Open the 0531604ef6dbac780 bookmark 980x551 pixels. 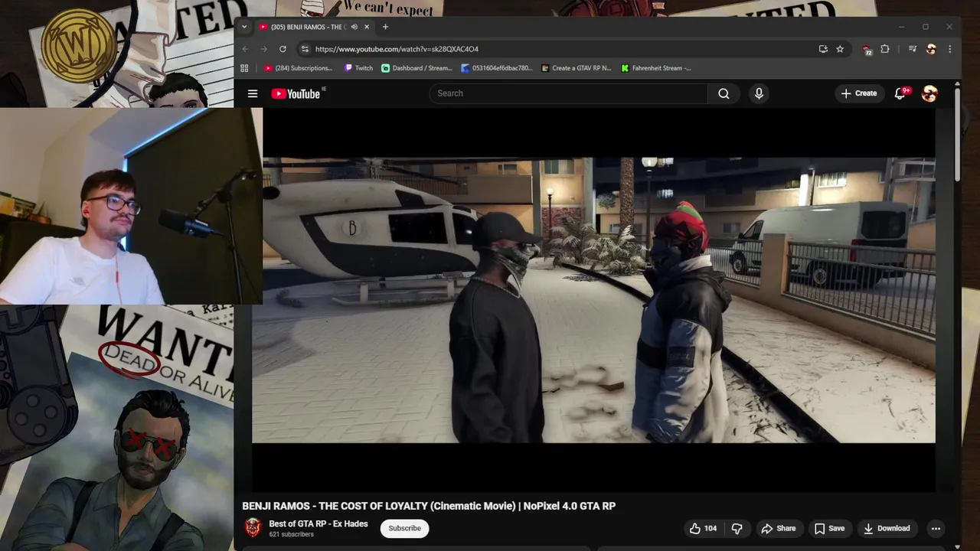[497, 68]
